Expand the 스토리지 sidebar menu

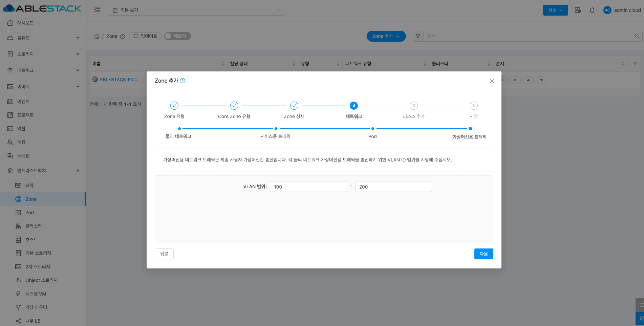coord(43,54)
